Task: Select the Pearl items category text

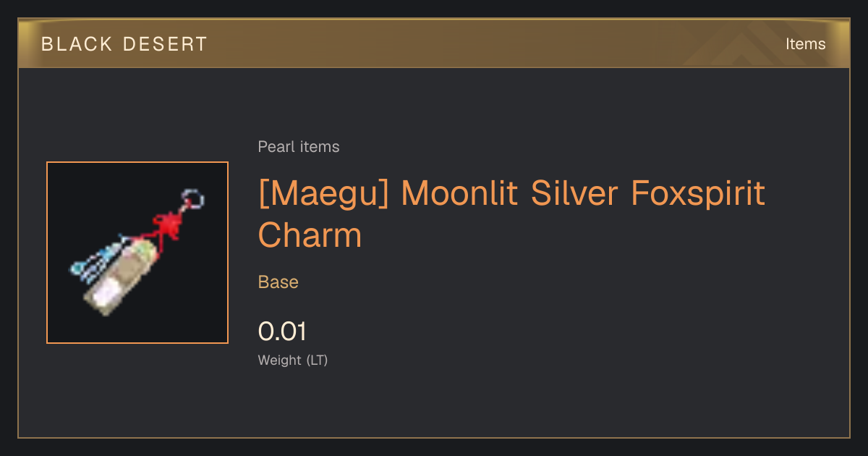Action: (299, 147)
